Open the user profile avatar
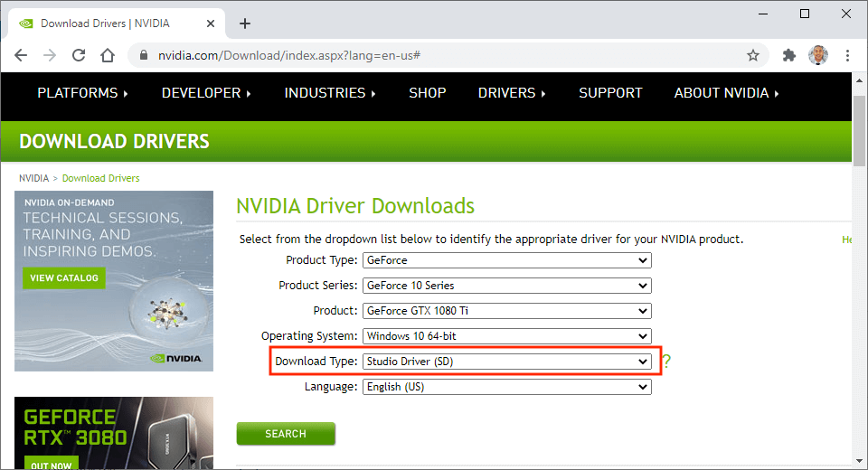This screenshot has height=470, width=868. (x=818, y=55)
